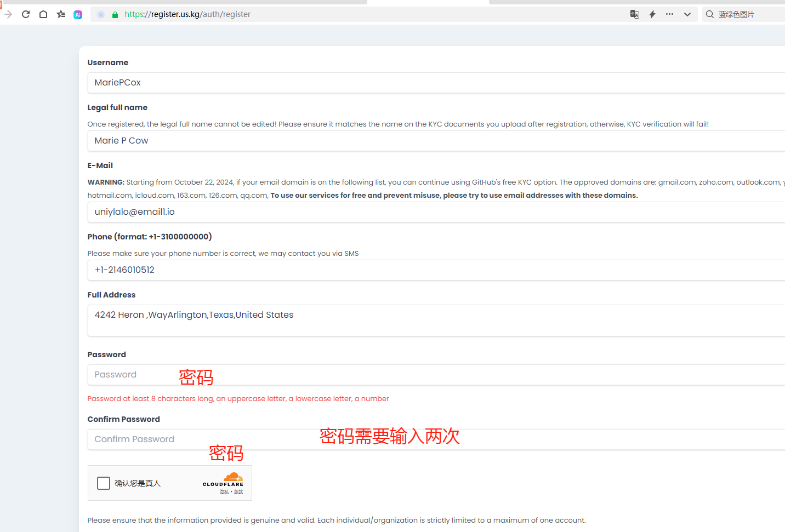The image size is (785, 532).
Task: Open the favorites list icon
Action: click(61, 14)
